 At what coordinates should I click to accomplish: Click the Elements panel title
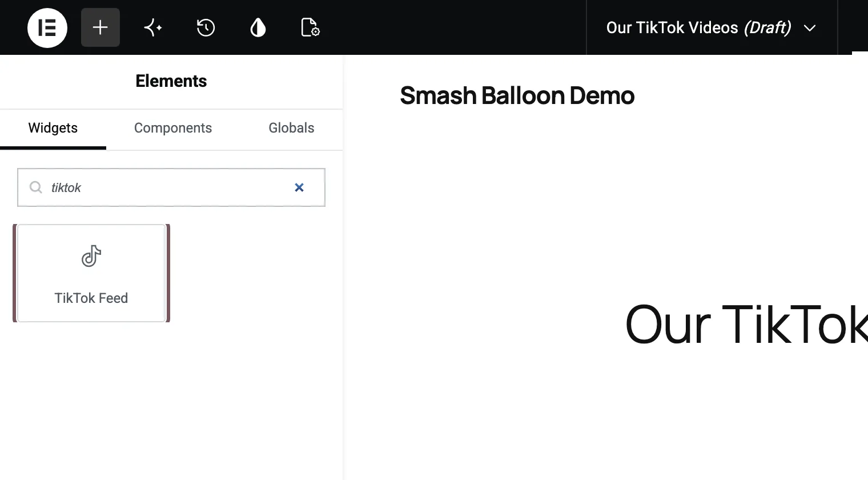(x=171, y=81)
